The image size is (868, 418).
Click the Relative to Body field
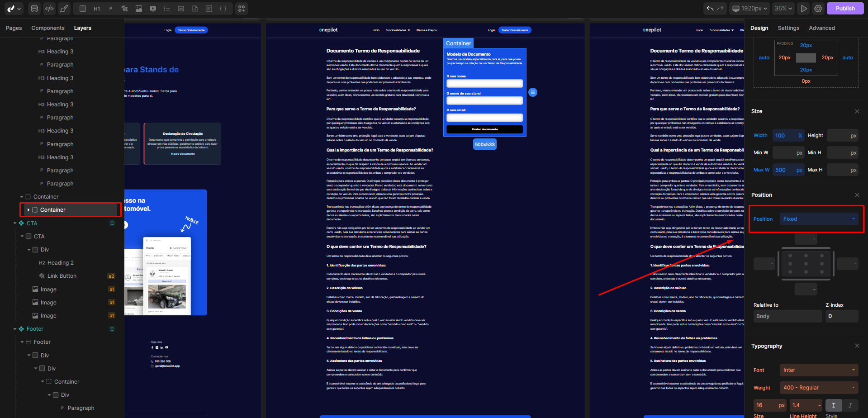(787, 316)
